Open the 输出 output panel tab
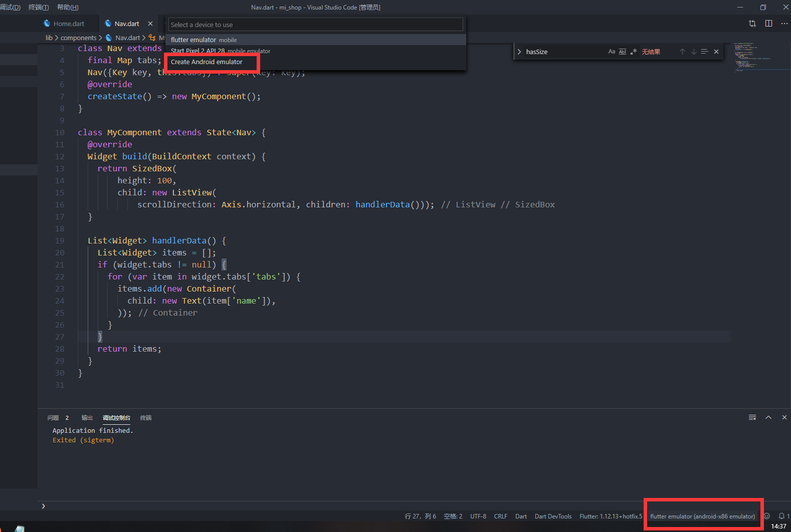The image size is (791, 532). click(x=87, y=418)
